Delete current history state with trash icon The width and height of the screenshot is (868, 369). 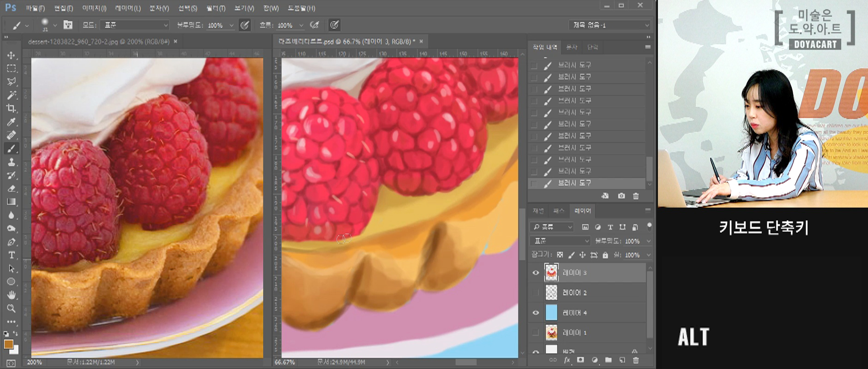636,196
